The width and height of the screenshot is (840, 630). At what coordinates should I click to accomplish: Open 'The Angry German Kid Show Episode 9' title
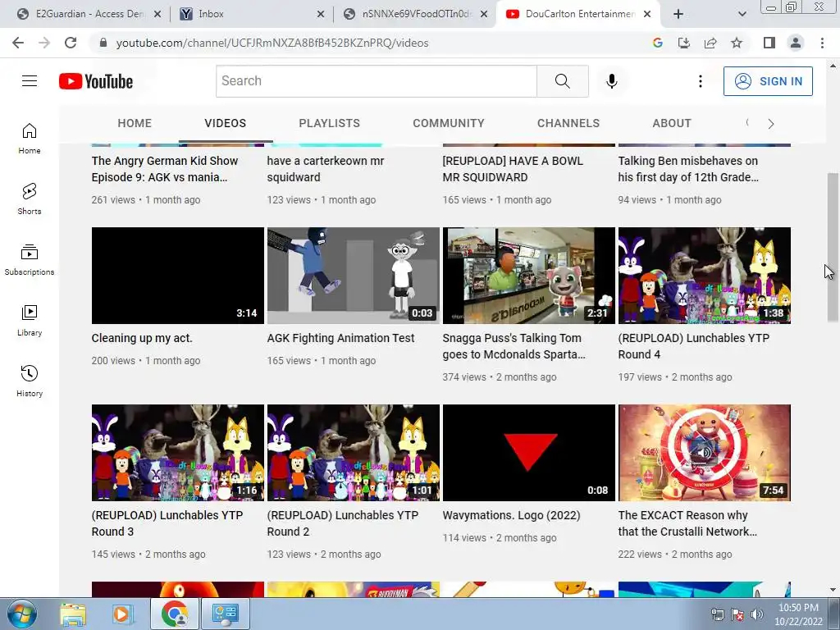[x=164, y=169]
